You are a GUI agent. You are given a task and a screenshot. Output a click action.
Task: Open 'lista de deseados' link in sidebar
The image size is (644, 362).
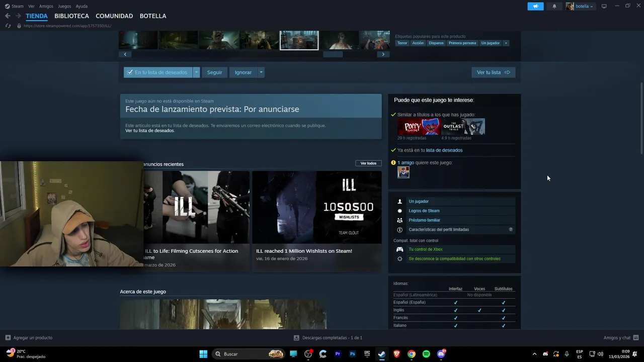coord(444,150)
